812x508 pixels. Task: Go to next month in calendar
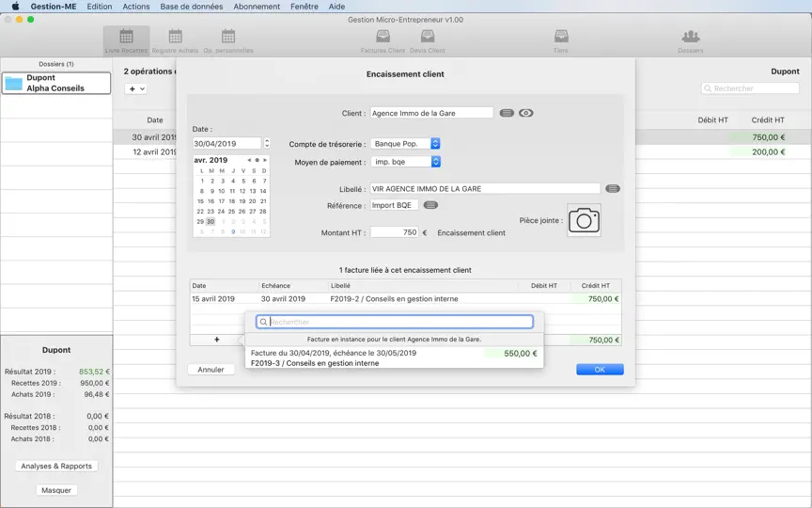coord(265,160)
